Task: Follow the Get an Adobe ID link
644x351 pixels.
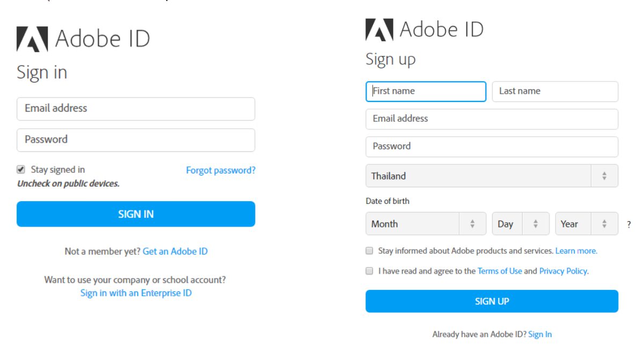Action: [x=175, y=251]
